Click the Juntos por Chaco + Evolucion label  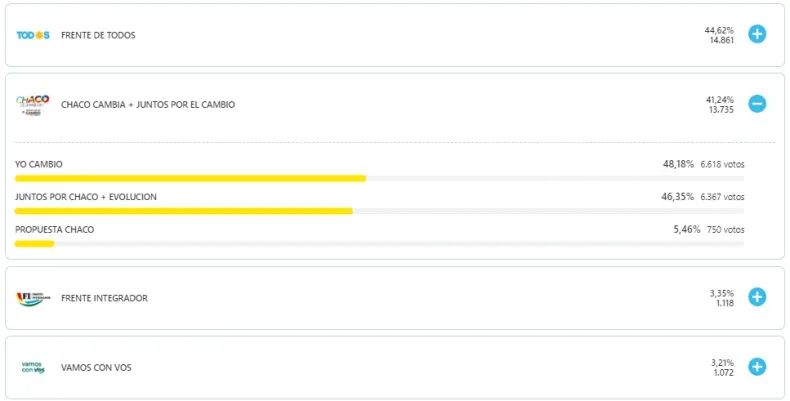[86, 197]
